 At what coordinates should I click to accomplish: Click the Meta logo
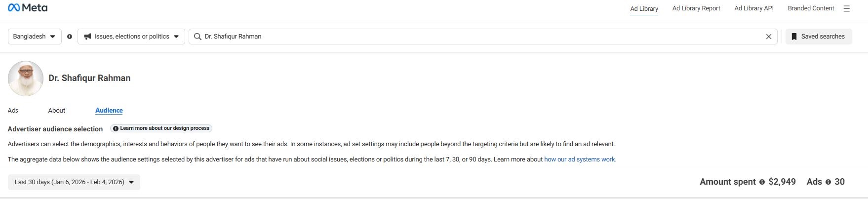pos(28,8)
